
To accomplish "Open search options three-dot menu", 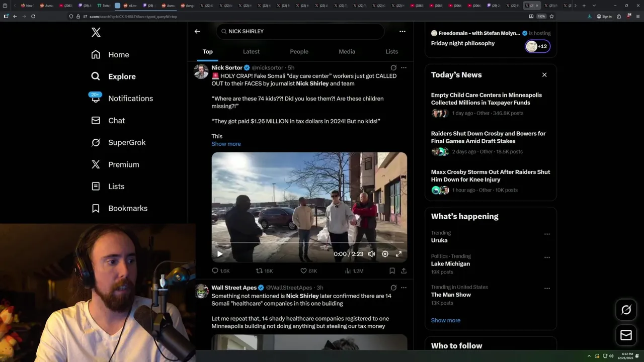I will tap(403, 31).
